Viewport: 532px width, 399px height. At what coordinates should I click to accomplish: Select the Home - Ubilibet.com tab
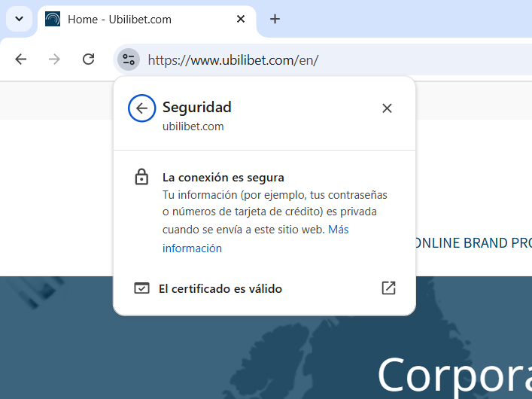pyautogui.click(x=147, y=20)
